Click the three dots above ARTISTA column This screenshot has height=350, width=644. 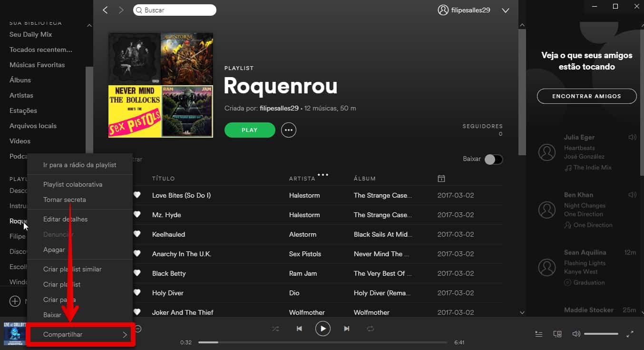click(323, 175)
